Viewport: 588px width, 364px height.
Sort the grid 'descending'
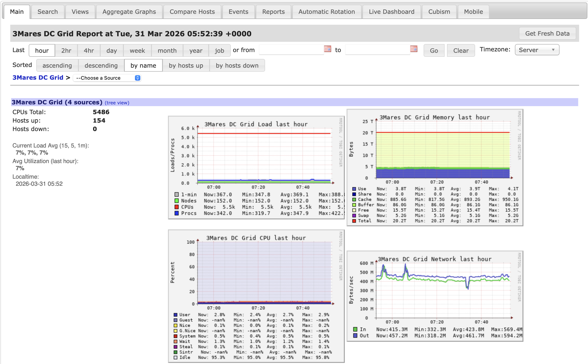pos(101,65)
